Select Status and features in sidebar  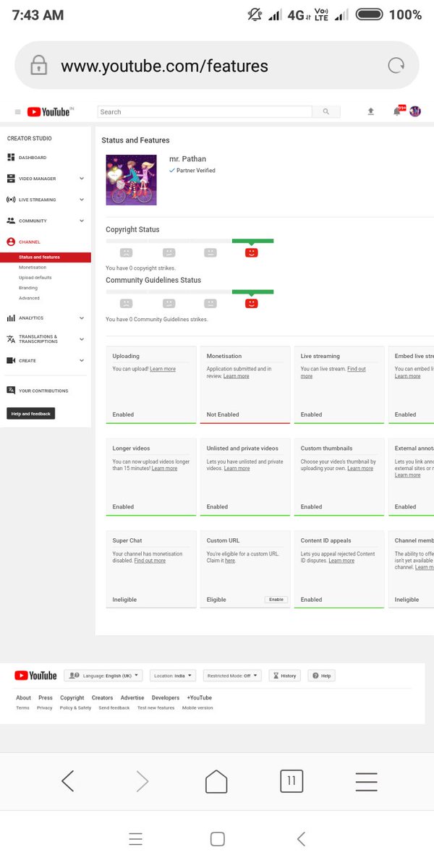coord(46,257)
